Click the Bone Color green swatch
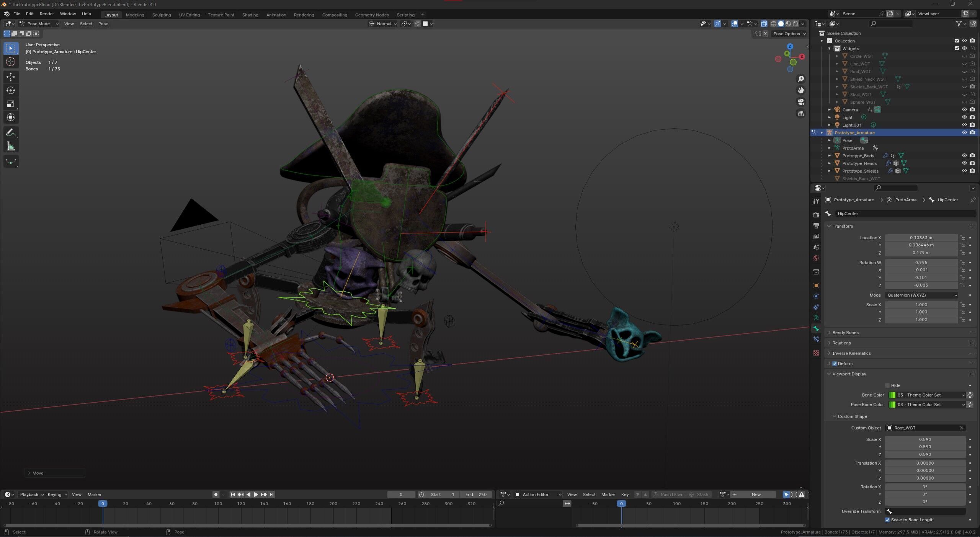980x537 pixels. click(x=892, y=395)
